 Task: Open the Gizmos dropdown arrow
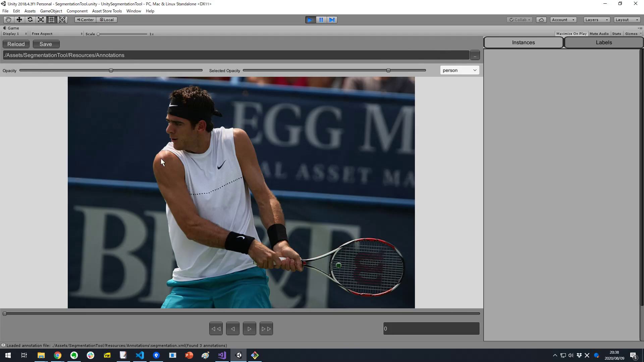[641, 34]
